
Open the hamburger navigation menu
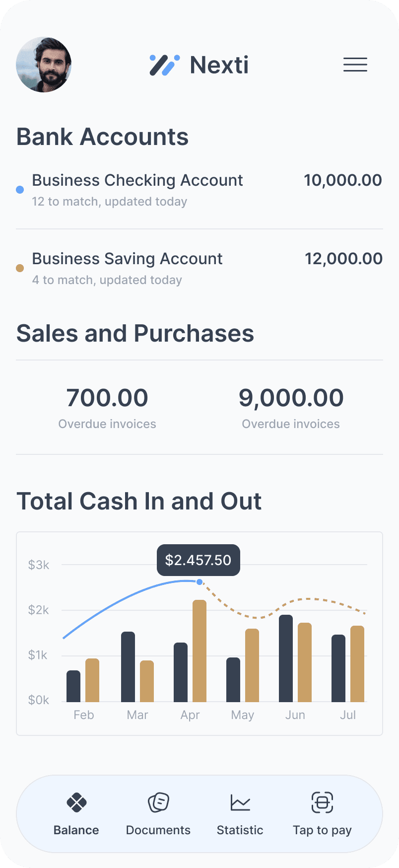(x=355, y=65)
